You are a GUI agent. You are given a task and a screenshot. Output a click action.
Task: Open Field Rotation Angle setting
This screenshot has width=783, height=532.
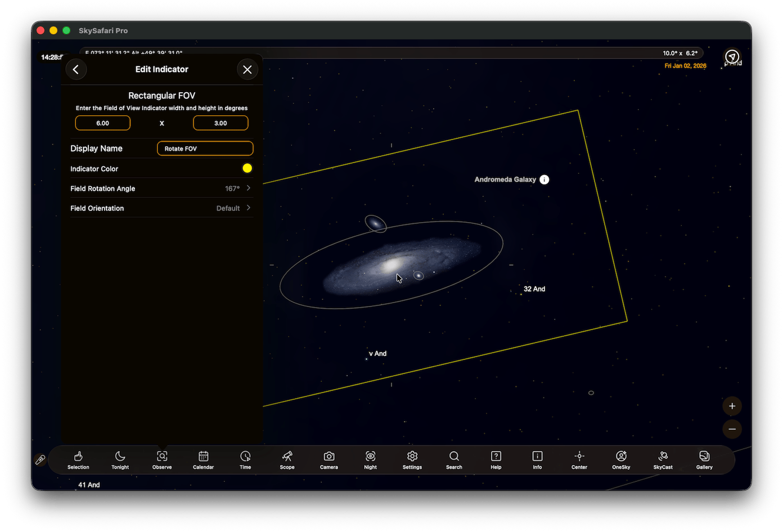pyautogui.click(x=161, y=188)
